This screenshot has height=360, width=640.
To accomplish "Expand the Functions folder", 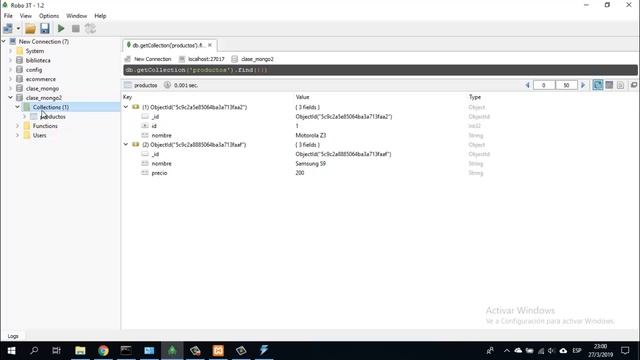I will click(18, 126).
